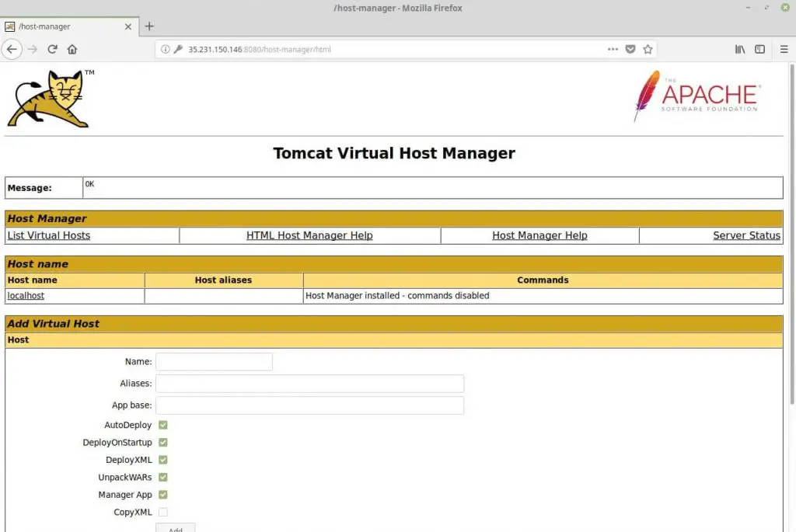This screenshot has height=532, width=796.
Task: Go back with the browser back arrow
Action: coord(12,49)
